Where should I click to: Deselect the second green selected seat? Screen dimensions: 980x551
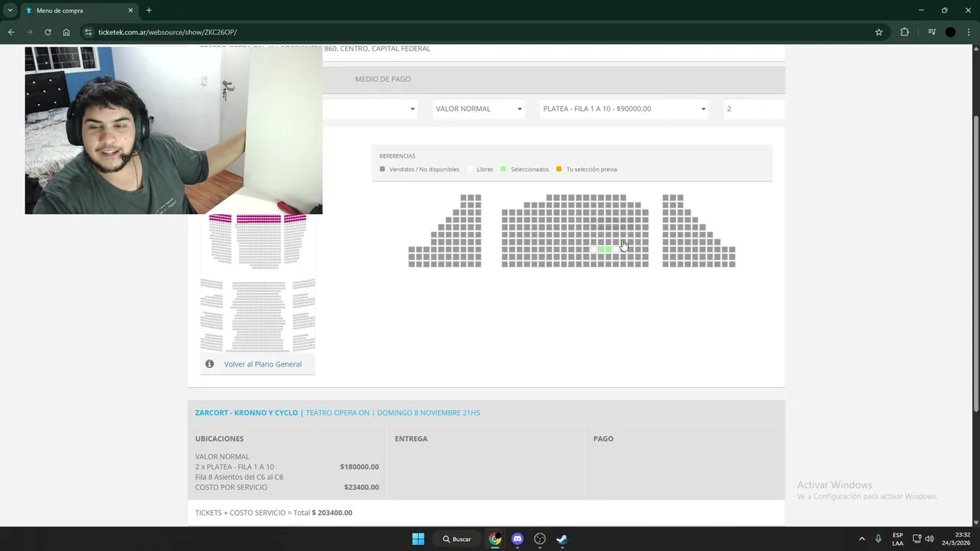click(x=608, y=249)
